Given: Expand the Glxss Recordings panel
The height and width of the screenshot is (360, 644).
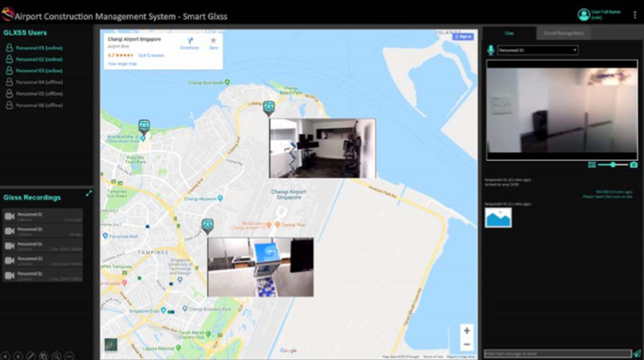Looking at the screenshot, I should click(x=89, y=193).
